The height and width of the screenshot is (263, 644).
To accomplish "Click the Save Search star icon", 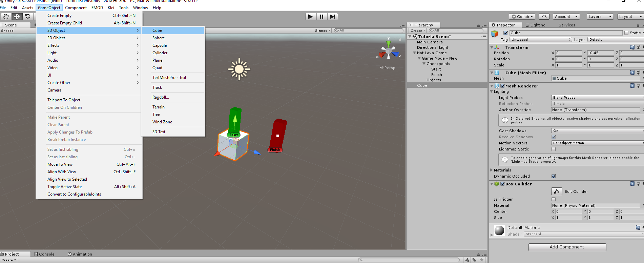I will click(481, 260).
